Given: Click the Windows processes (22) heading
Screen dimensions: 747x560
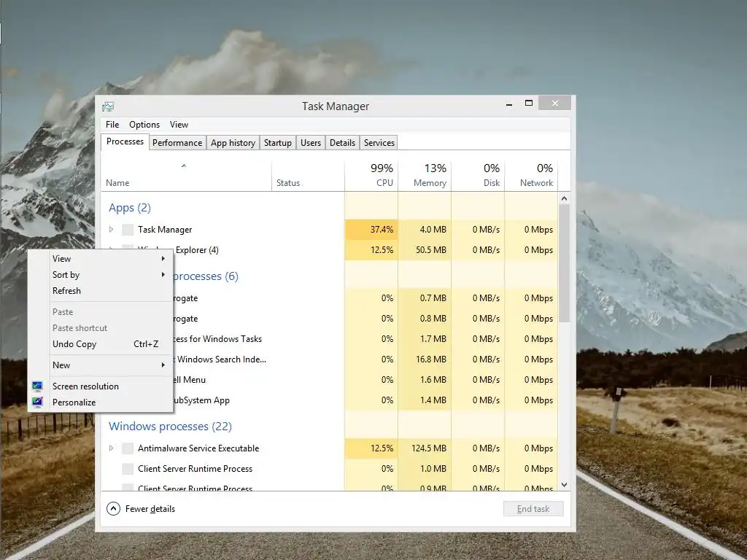Looking at the screenshot, I should [170, 426].
